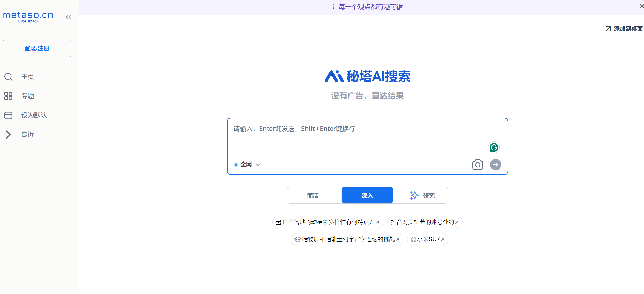644x294 pixels.
Task: Click the 登录/注册 login button
Action: click(x=37, y=48)
